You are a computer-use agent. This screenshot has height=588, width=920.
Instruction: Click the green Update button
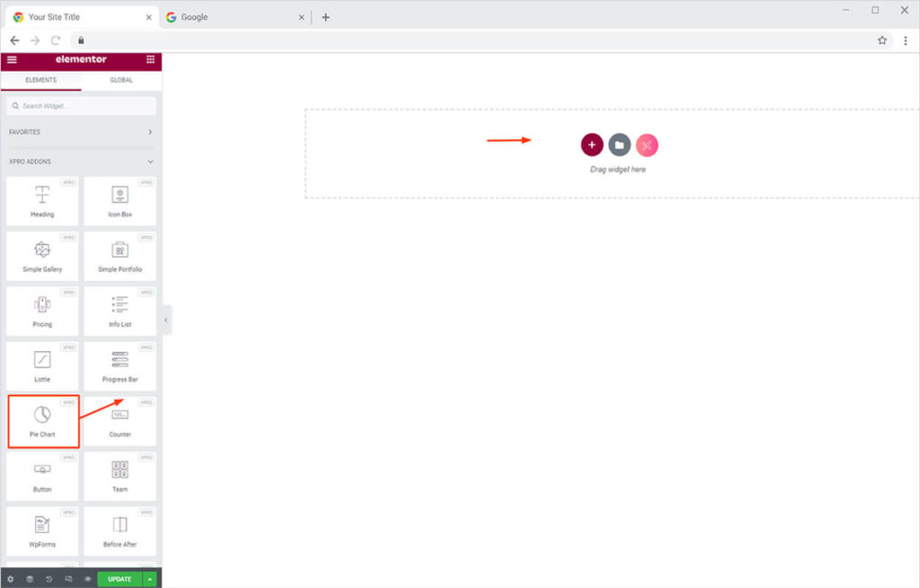119,579
